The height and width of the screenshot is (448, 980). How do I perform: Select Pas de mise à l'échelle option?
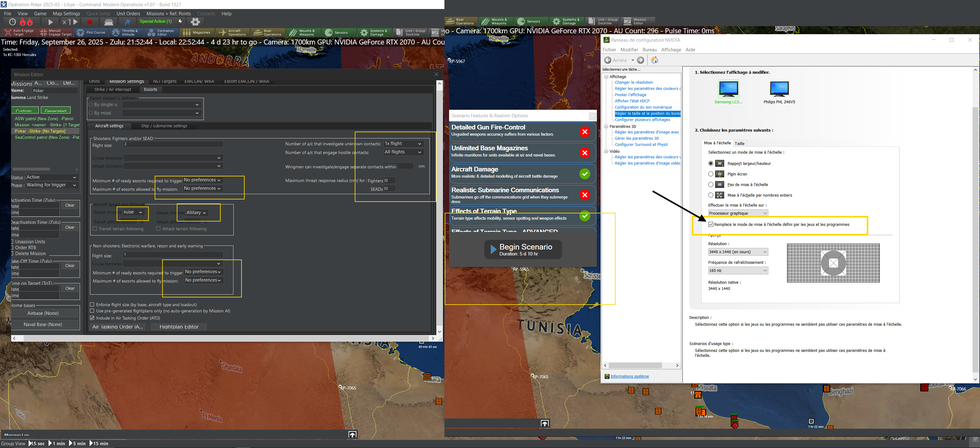[x=710, y=184]
